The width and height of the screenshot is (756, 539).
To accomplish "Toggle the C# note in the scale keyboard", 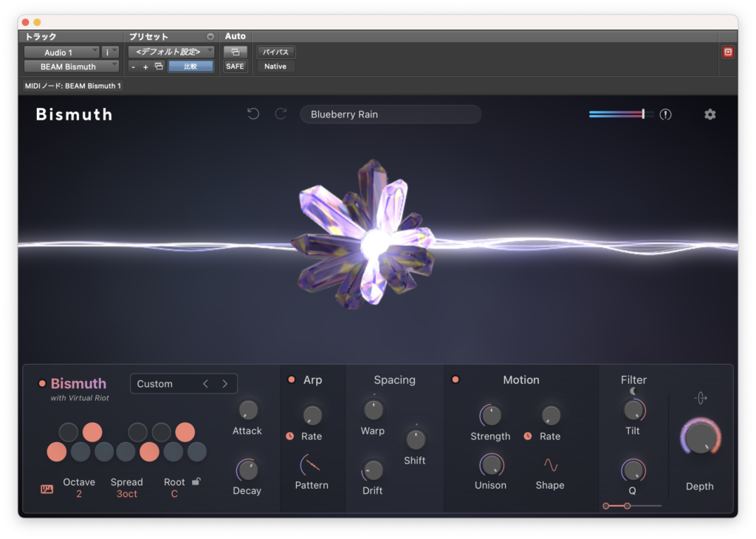I will 69,432.
